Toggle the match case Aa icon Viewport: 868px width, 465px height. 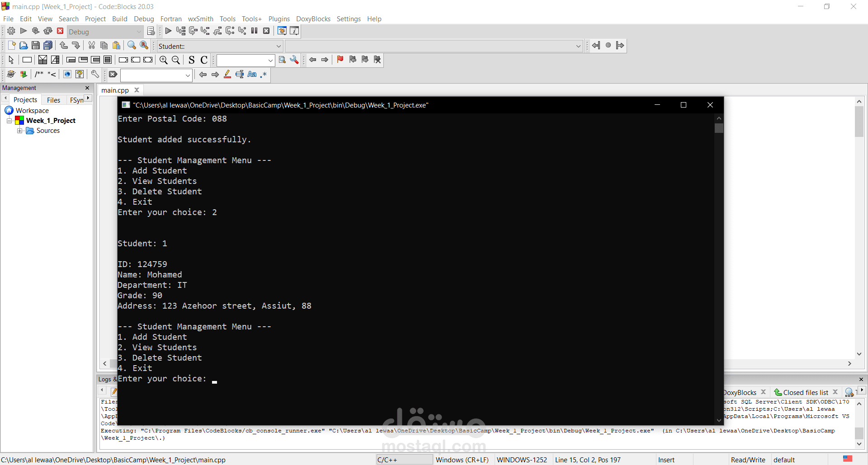click(x=252, y=75)
